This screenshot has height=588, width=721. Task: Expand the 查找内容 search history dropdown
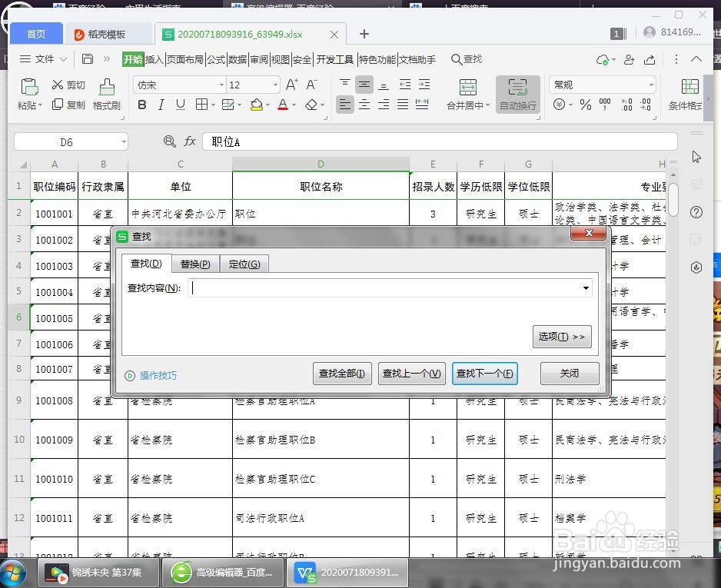586,287
